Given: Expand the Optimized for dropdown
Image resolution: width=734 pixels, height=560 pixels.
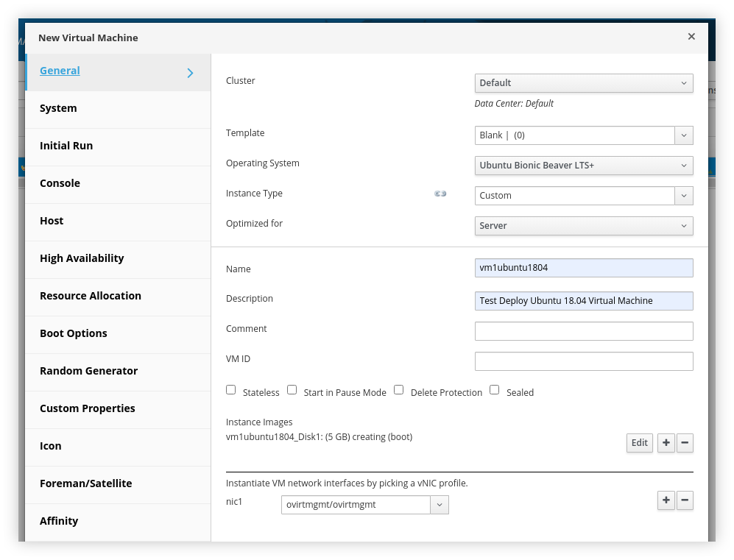Looking at the screenshot, I should pyautogui.click(x=584, y=226).
